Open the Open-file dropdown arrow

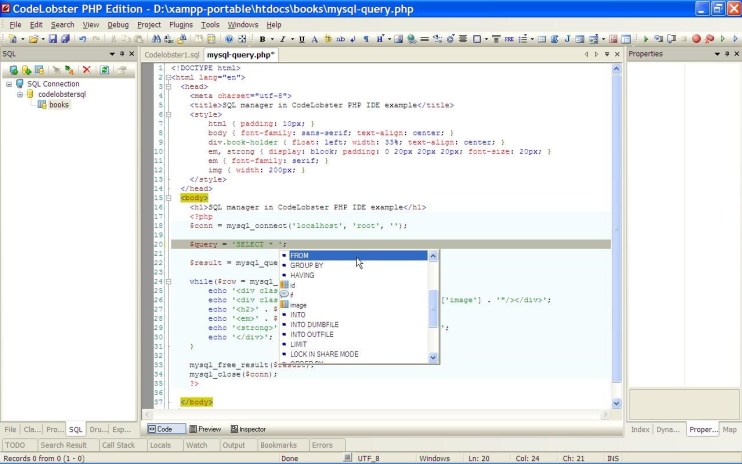(x=43, y=39)
